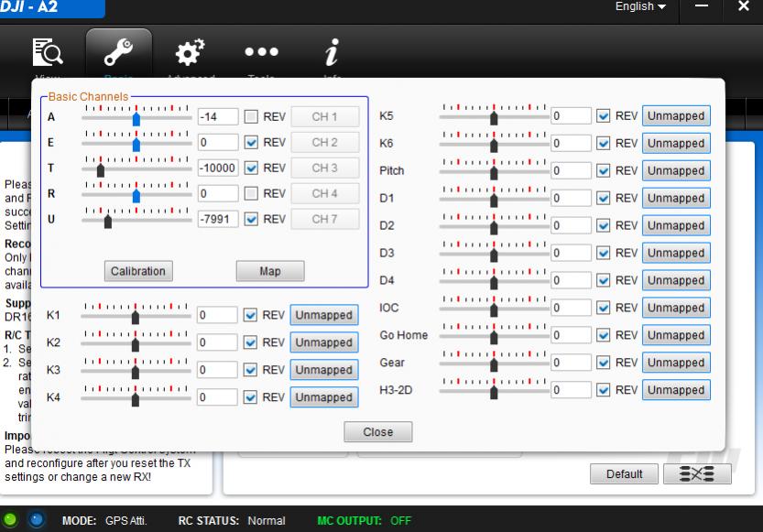Click the MC OUTPUT OFF status text
Image resolution: width=763 pixels, height=532 pixels.
coord(364,521)
